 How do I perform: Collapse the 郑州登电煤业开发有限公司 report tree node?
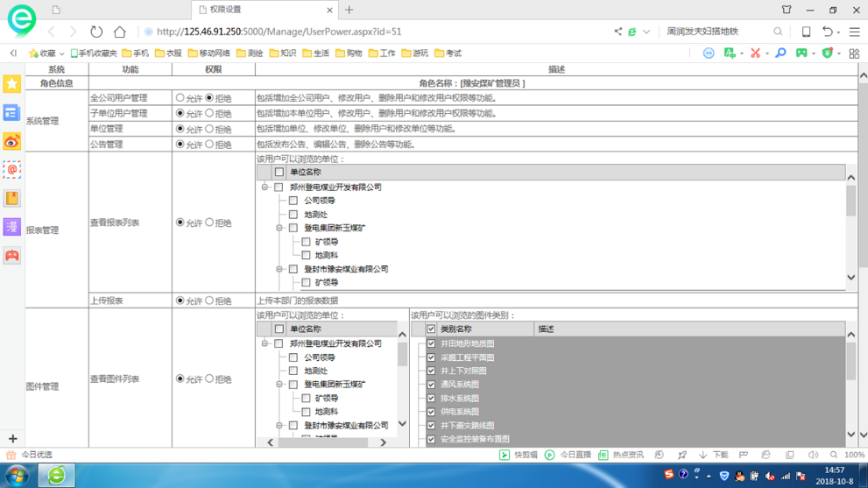[265, 187]
